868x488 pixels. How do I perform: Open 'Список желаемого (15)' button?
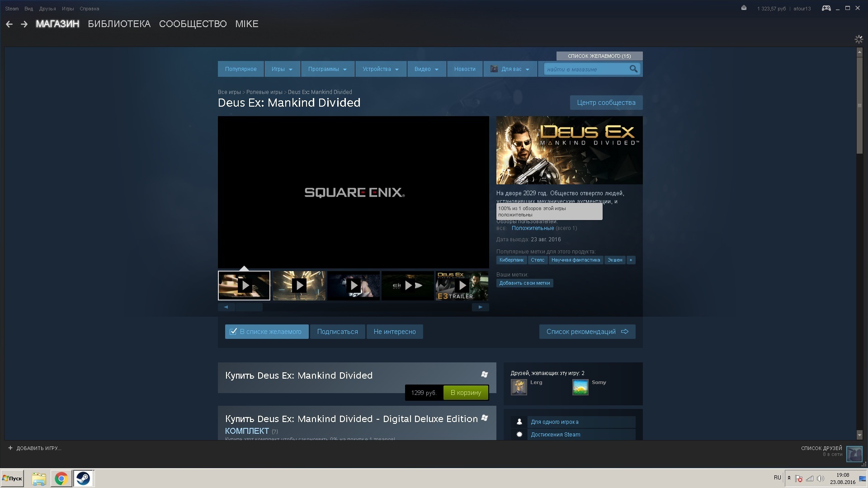[599, 56]
